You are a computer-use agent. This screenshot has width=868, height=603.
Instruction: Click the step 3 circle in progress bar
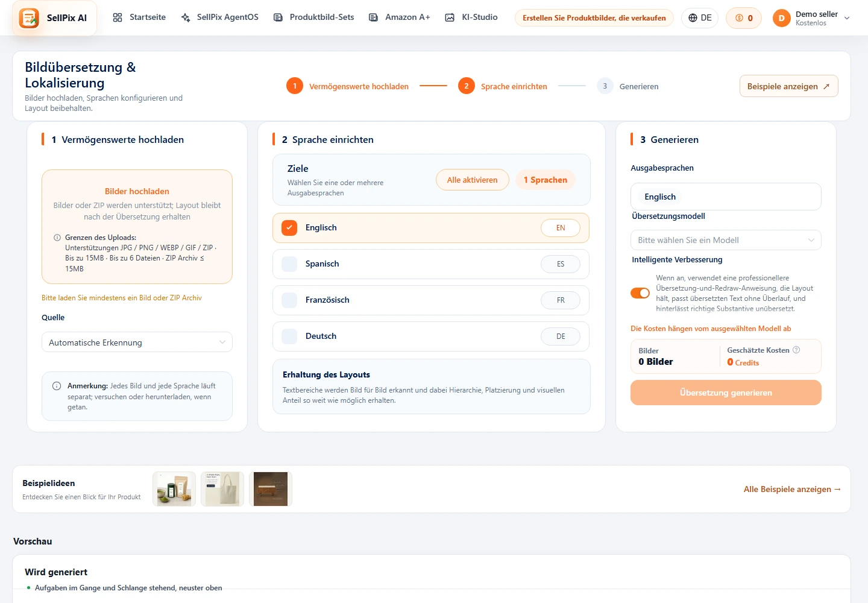coord(605,86)
